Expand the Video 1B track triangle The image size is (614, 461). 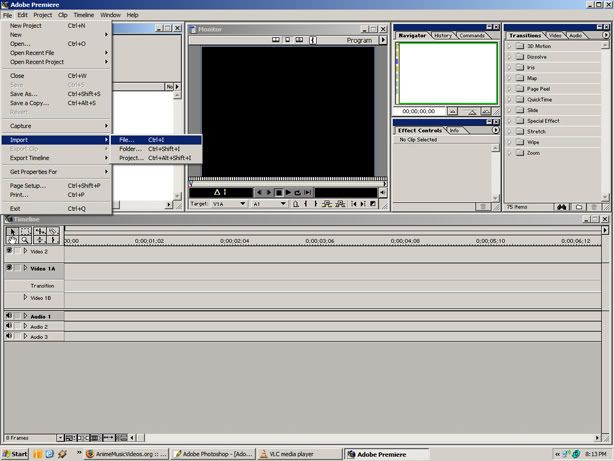pyautogui.click(x=25, y=297)
